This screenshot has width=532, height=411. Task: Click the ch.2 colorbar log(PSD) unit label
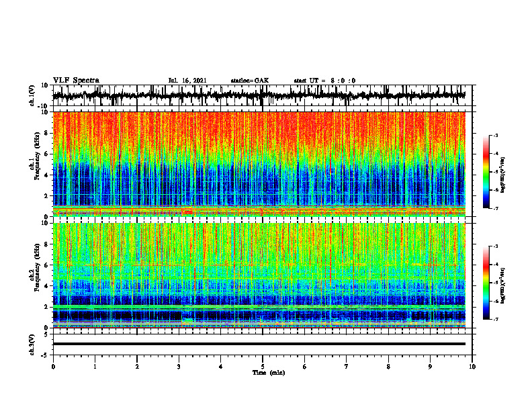(502, 285)
